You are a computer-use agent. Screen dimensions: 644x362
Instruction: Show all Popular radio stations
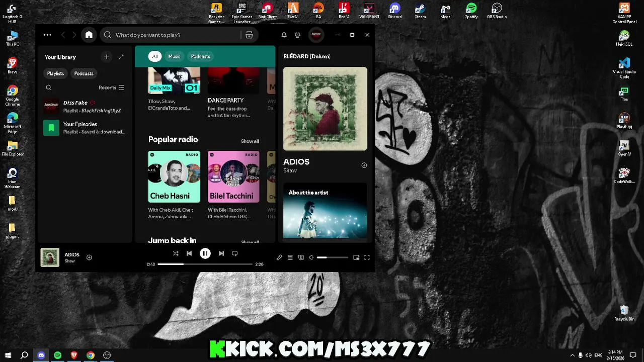tap(250, 141)
